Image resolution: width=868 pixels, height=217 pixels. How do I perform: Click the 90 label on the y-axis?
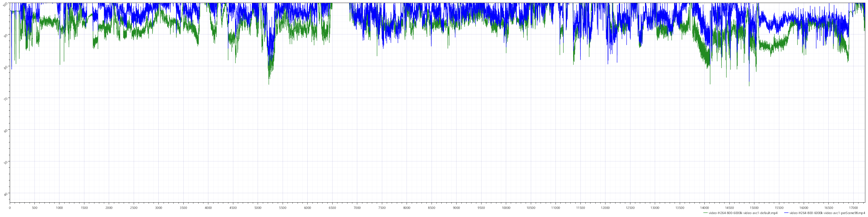coord(5,35)
